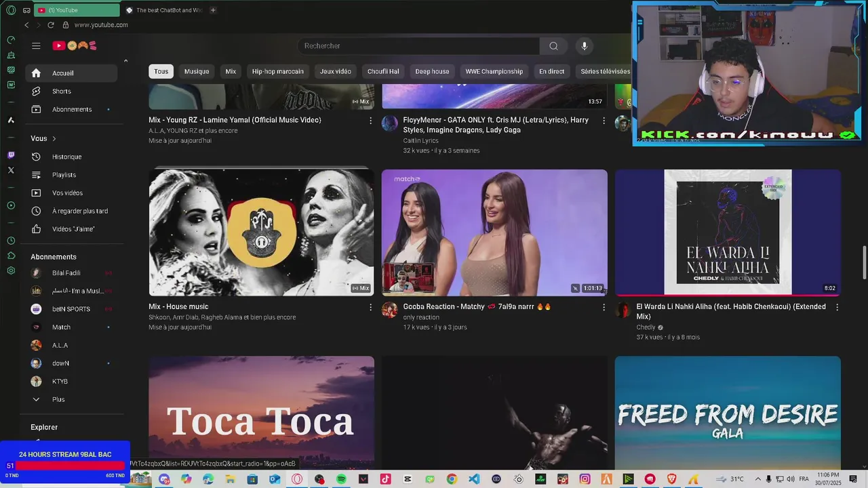
Task: Click the page vertical scrollbar thumb
Action: tap(864, 262)
